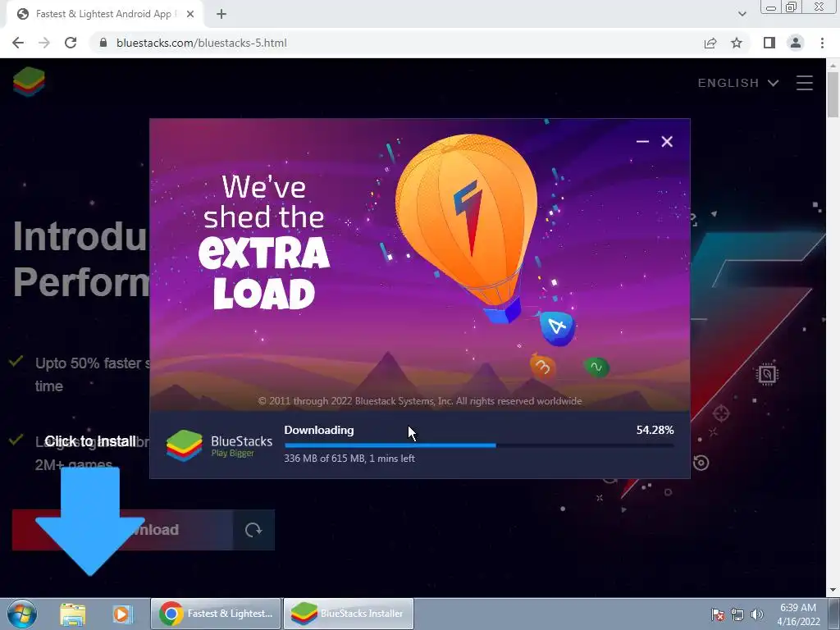This screenshot has width=840, height=630.
Task: Share this page via the share icon
Action: point(710,43)
